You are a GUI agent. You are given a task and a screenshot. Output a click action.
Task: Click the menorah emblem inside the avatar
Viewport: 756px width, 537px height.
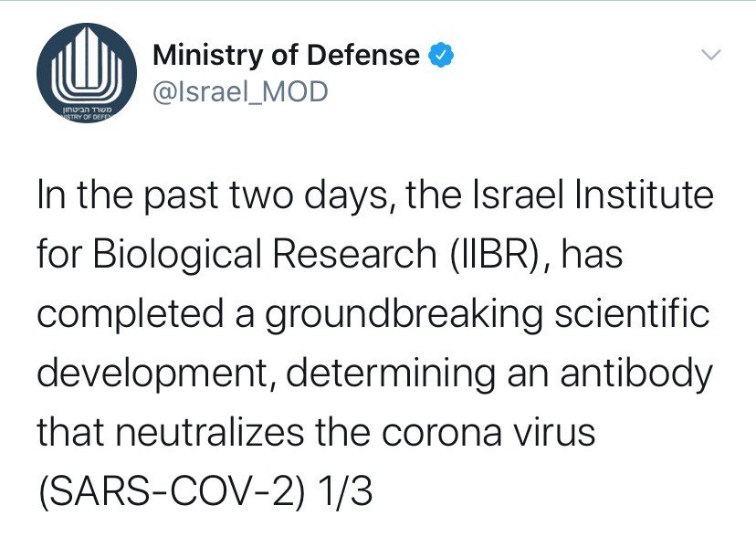[87, 64]
